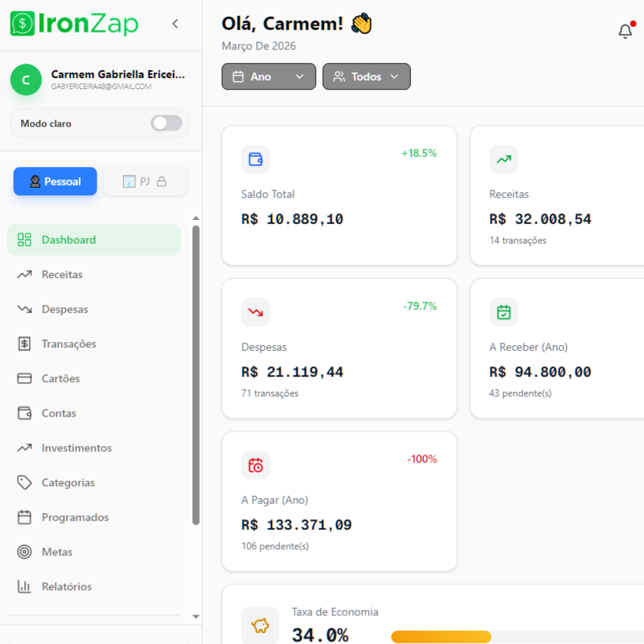Open the Ano period dropdown
Image resolution: width=644 pixels, height=644 pixels.
click(269, 76)
